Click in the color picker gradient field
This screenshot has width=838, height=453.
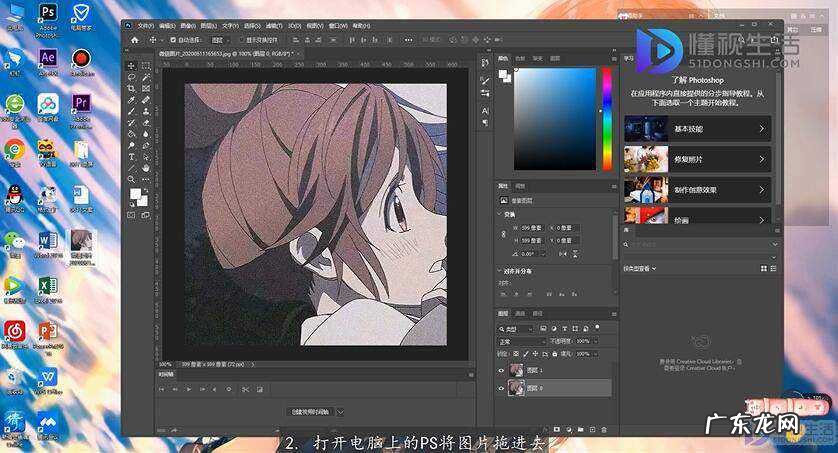point(555,119)
